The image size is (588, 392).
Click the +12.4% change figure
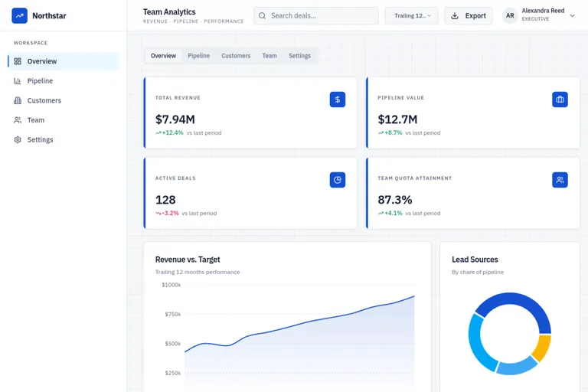coord(173,132)
